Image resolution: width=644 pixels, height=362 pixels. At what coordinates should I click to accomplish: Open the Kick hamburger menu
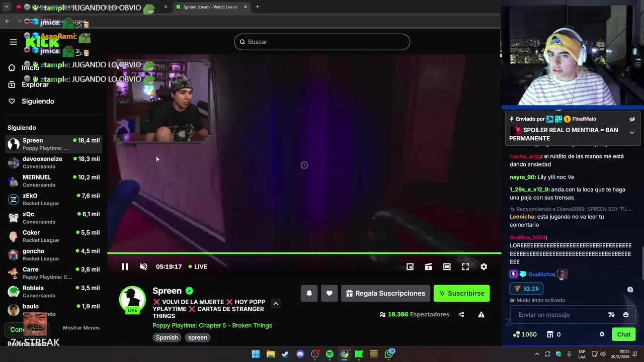click(x=13, y=42)
